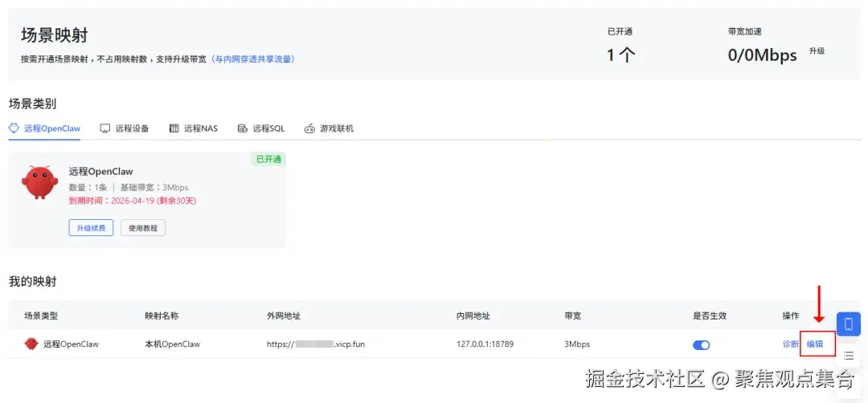Click the 升级续费 button
Image resolution: width=868 pixels, height=403 pixels.
(x=91, y=228)
